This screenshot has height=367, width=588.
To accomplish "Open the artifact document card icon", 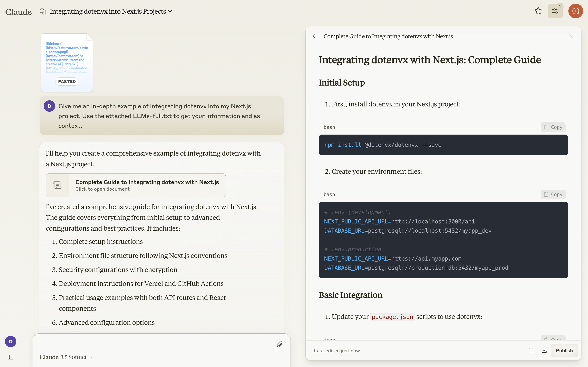I will coord(57,185).
